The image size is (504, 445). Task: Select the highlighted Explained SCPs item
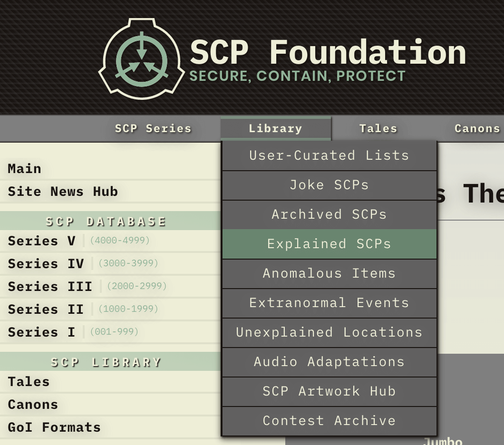point(329,244)
